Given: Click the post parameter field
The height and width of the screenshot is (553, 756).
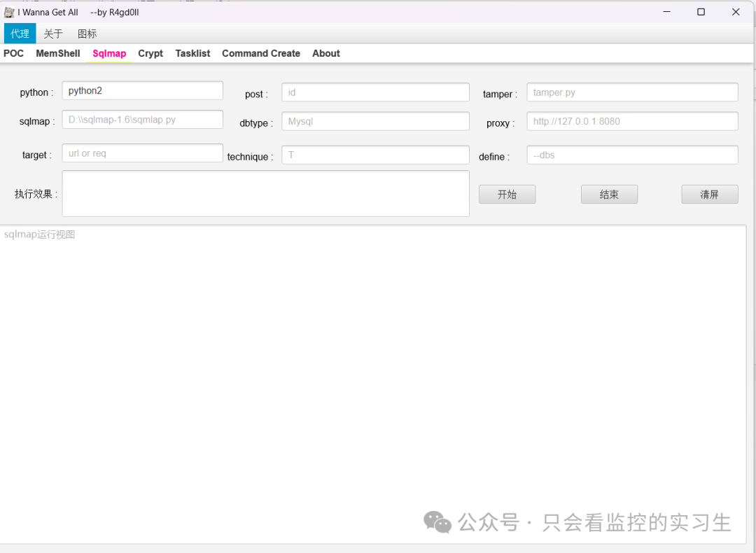Looking at the screenshot, I should tap(376, 92).
